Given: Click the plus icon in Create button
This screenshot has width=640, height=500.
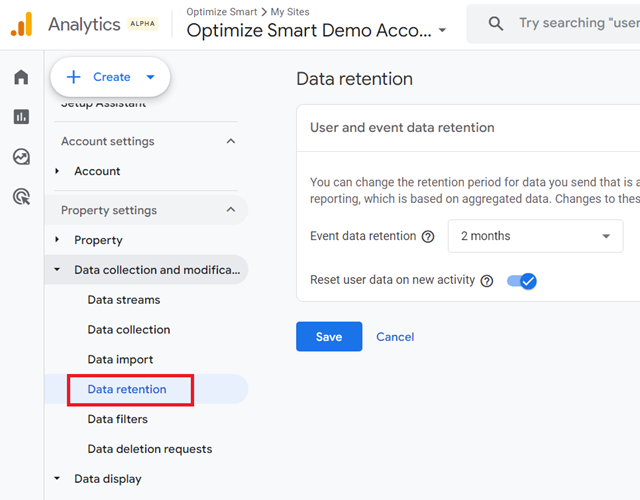Looking at the screenshot, I should click(x=73, y=77).
